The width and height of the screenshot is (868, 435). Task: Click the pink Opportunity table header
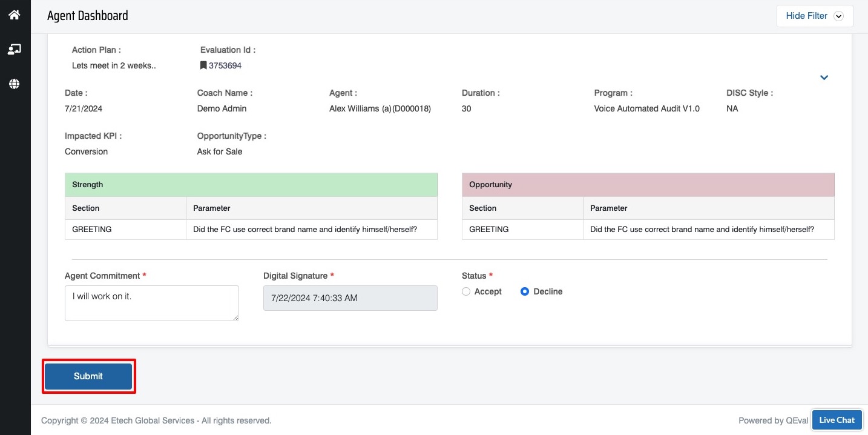point(648,185)
